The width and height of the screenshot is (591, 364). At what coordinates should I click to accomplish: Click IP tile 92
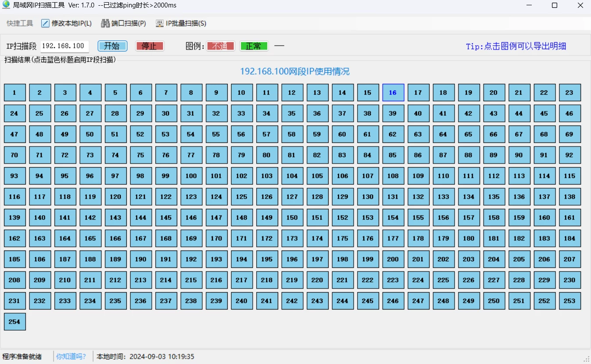pos(570,155)
